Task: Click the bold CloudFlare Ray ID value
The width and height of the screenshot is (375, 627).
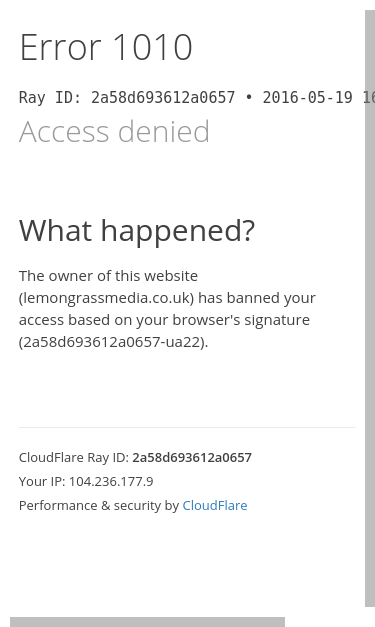Action: (192, 457)
